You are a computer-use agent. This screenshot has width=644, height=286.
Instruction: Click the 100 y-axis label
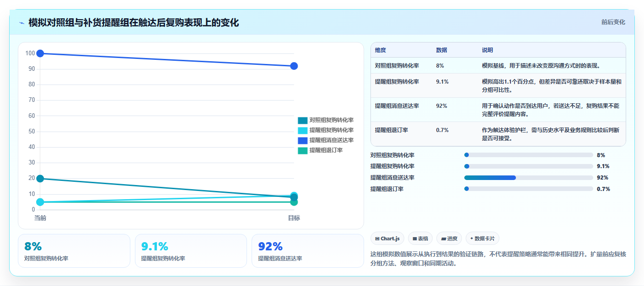coord(30,53)
